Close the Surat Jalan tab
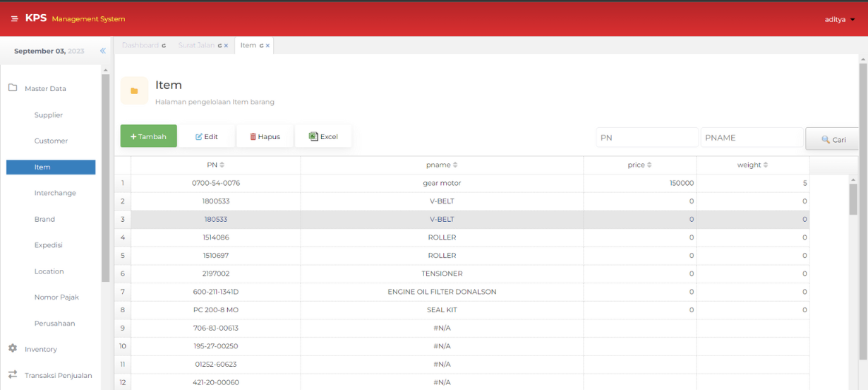The image size is (868, 390). (x=226, y=46)
